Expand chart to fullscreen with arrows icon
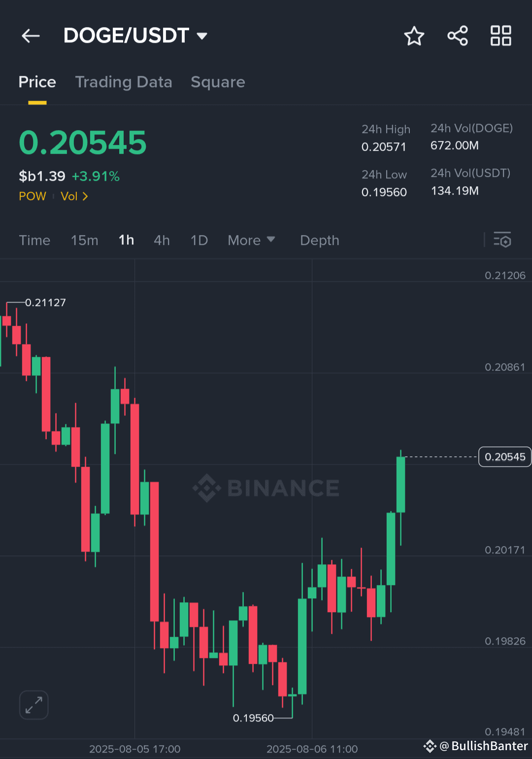The width and height of the screenshot is (532, 759). [33, 705]
